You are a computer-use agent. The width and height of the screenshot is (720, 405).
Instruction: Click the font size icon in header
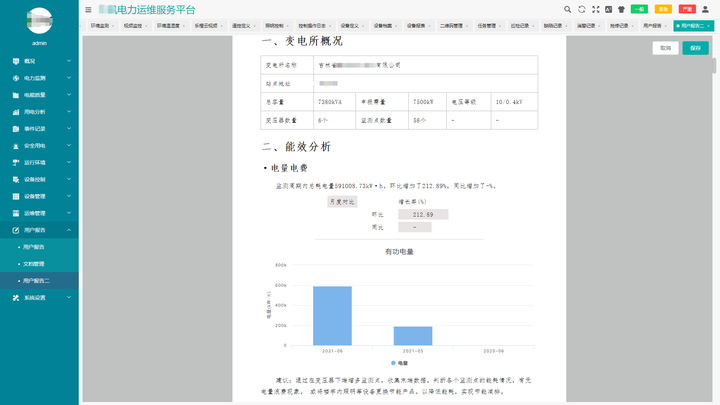point(608,9)
